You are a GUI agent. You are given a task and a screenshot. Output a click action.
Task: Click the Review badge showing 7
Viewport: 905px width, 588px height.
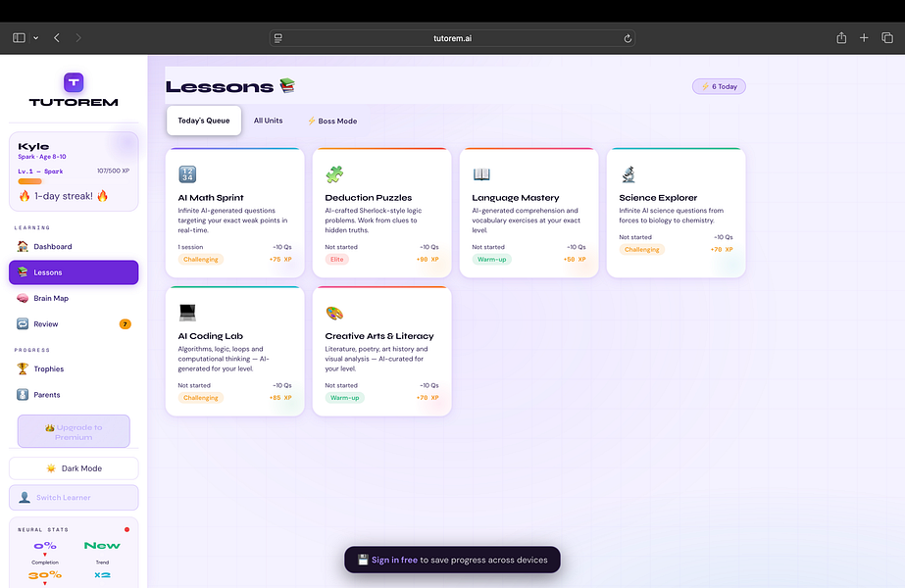pyautogui.click(x=126, y=324)
